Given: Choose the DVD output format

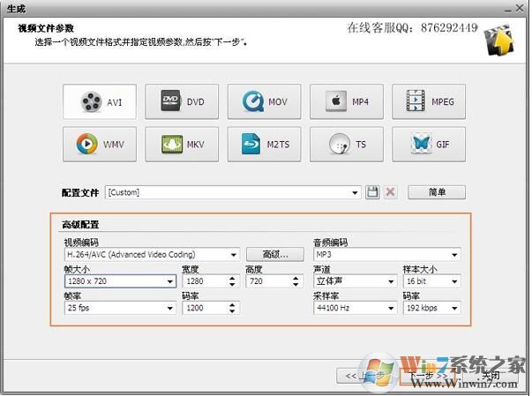Looking at the screenshot, I should pos(182,101).
